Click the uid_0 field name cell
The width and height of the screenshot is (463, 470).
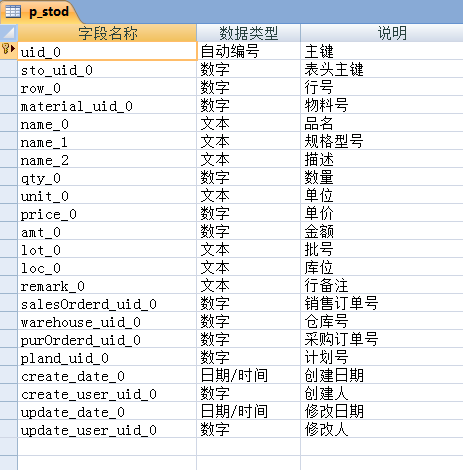(x=107, y=51)
